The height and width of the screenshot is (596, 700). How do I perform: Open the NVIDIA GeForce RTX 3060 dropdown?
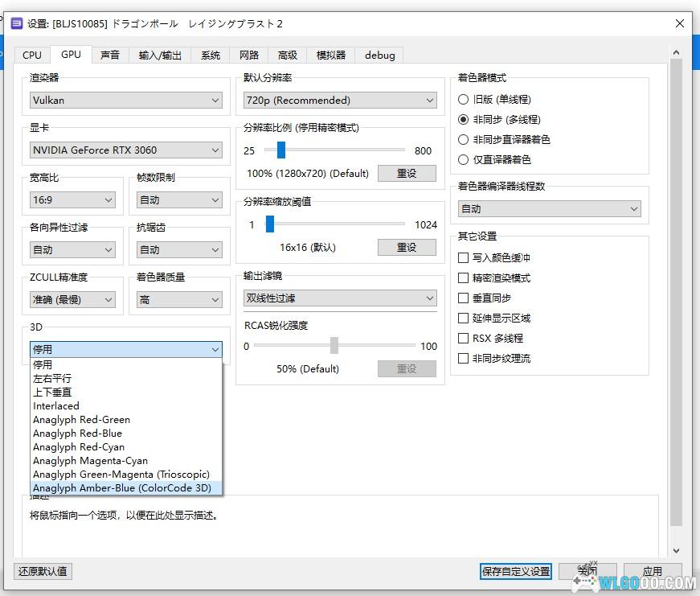point(125,150)
